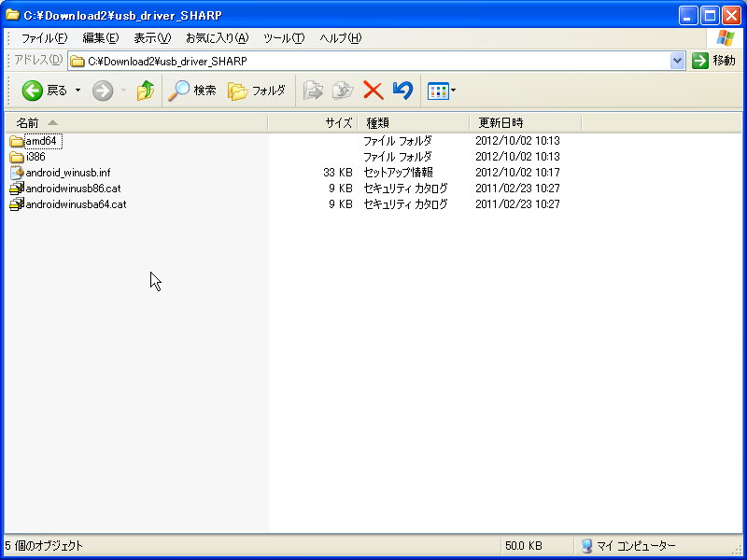Open the 表示(V) menu

pyautogui.click(x=152, y=38)
